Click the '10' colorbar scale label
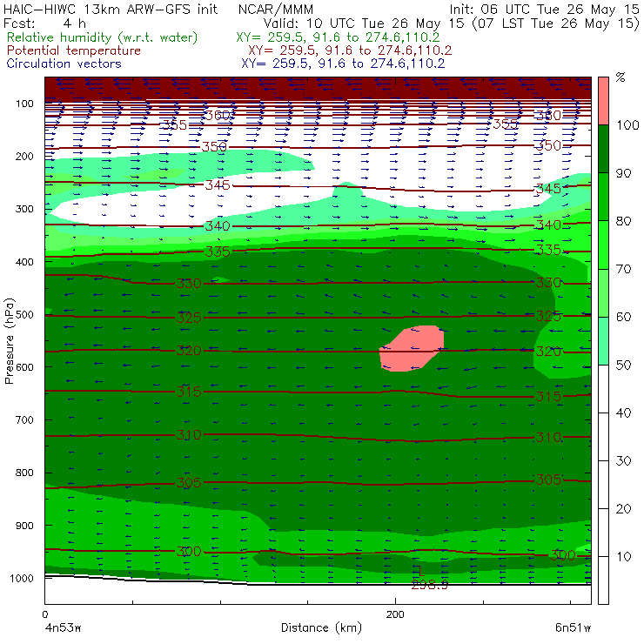 pos(623,556)
